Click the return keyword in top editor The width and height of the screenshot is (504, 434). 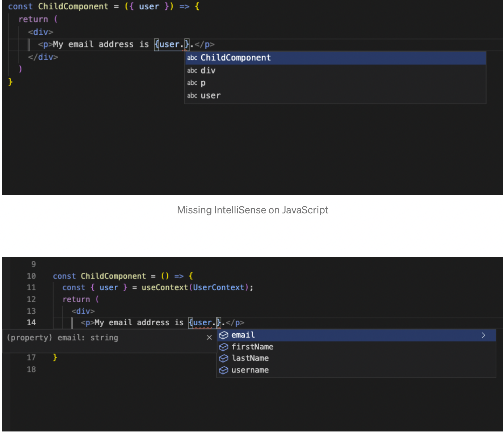tap(33, 19)
